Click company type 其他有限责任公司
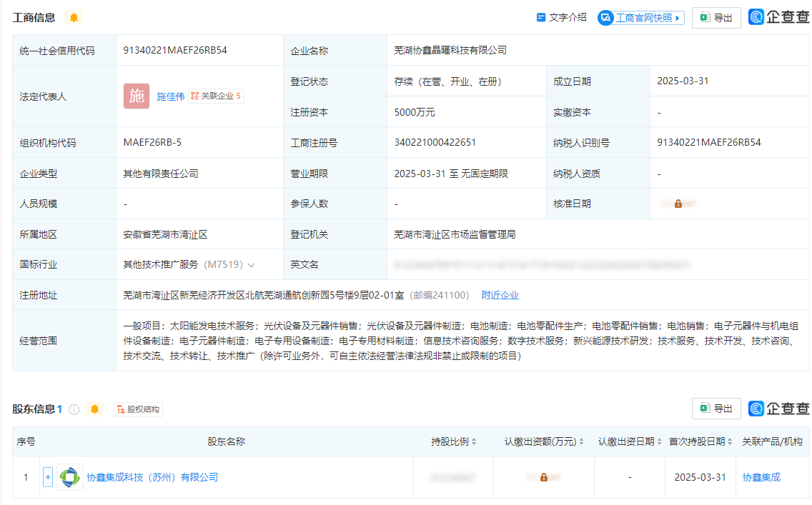This screenshot has width=812, height=505. pyautogui.click(x=161, y=174)
